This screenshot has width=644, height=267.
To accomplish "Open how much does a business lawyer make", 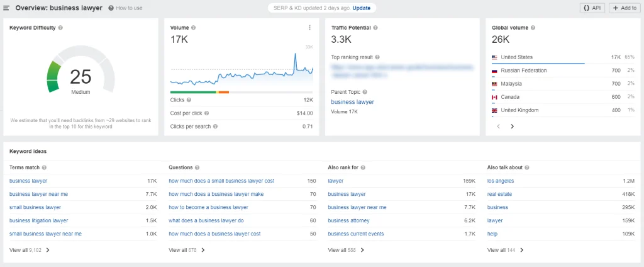I will click(216, 194).
